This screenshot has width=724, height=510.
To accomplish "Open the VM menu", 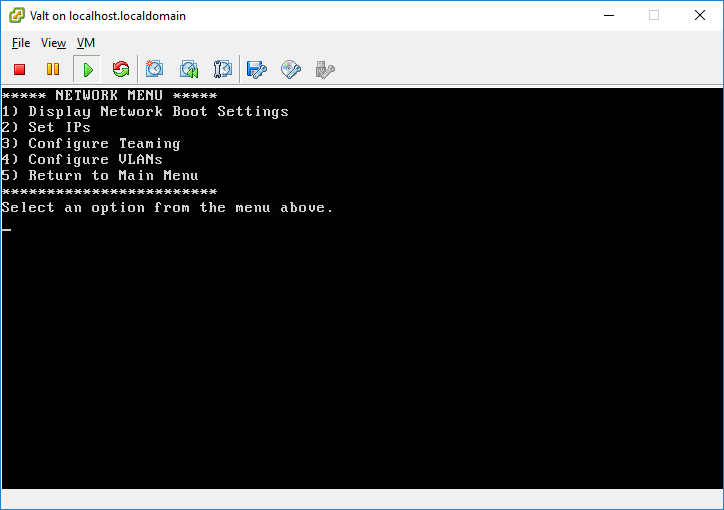I will (86, 43).
